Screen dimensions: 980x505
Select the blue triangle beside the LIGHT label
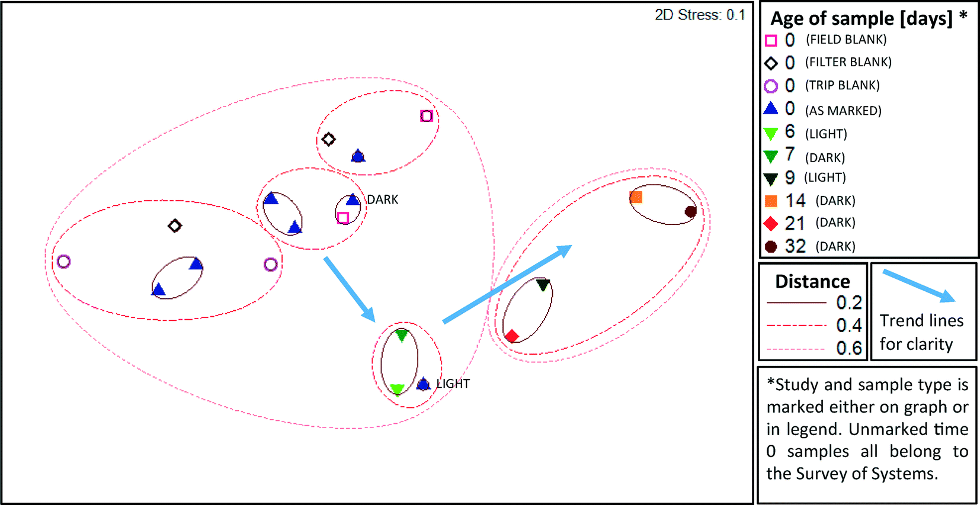[x=423, y=384]
